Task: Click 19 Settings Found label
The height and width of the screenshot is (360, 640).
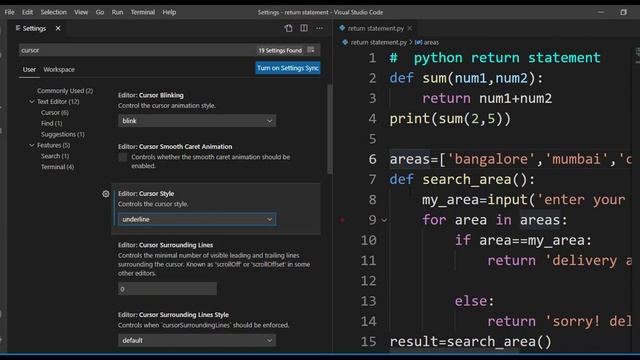Action: pos(280,50)
